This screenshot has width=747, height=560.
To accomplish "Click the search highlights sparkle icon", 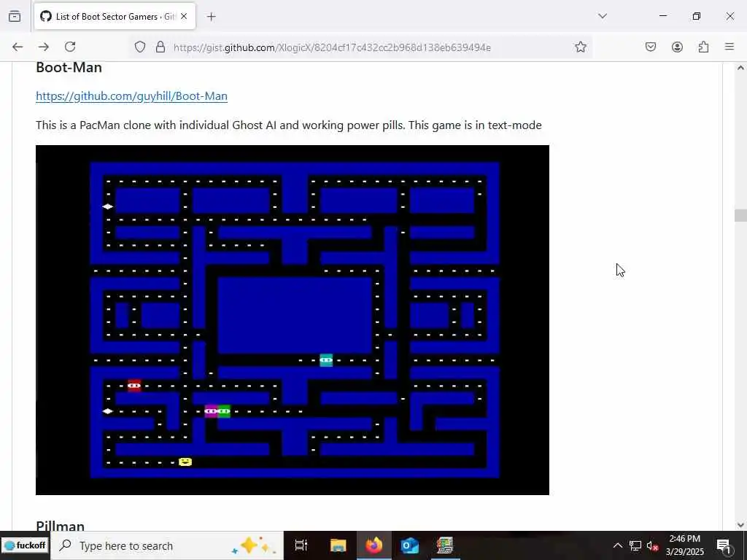I will [252, 545].
